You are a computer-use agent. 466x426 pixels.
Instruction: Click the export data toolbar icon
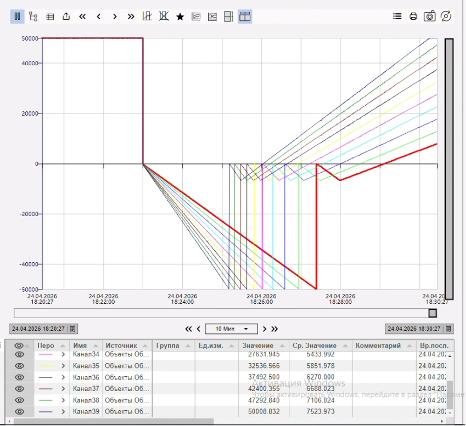click(x=66, y=16)
